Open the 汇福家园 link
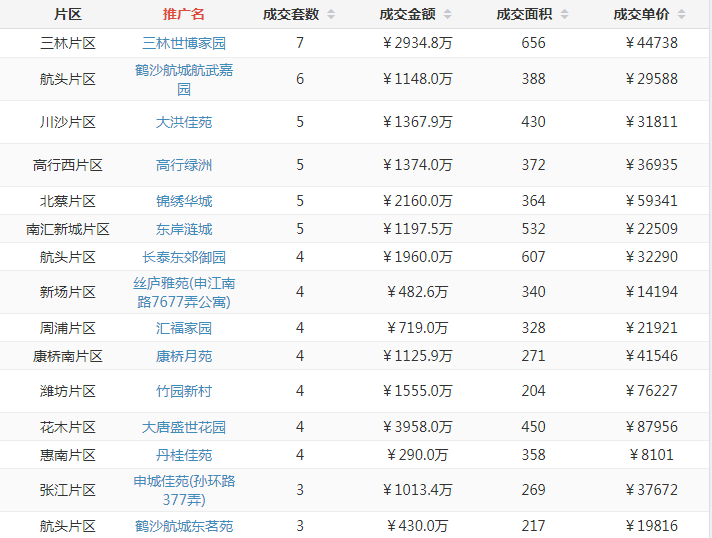This screenshot has width=712, height=538. [184, 328]
